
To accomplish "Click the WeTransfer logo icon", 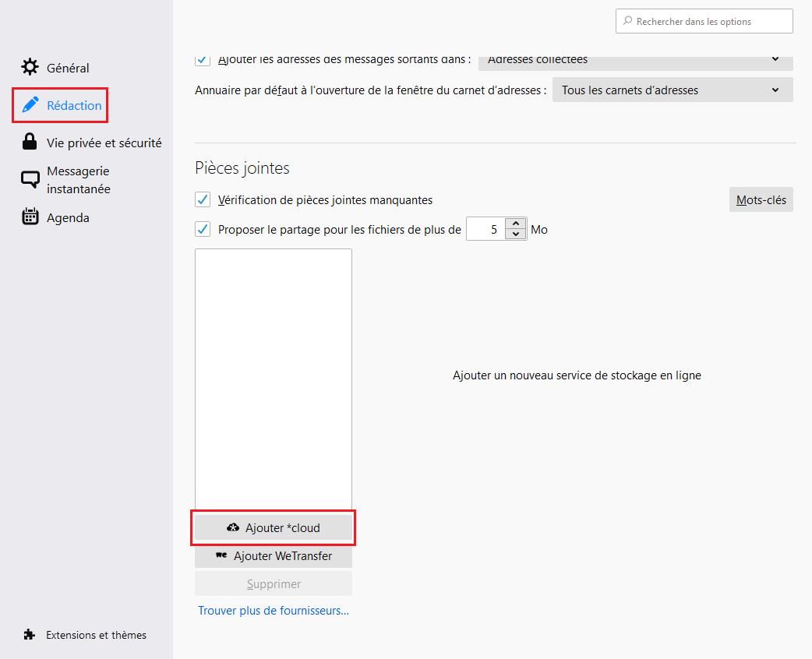I will [x=221, y=556].
